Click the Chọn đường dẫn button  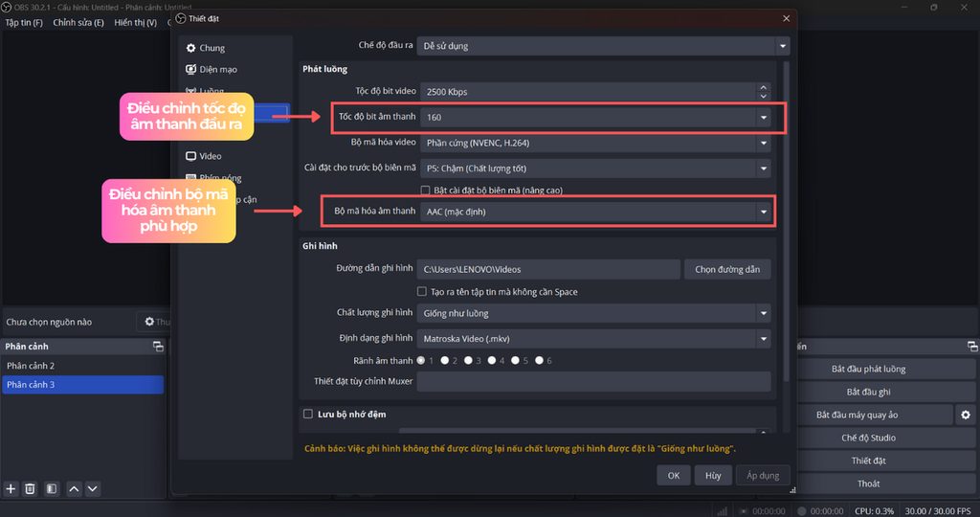click(727, 269)
